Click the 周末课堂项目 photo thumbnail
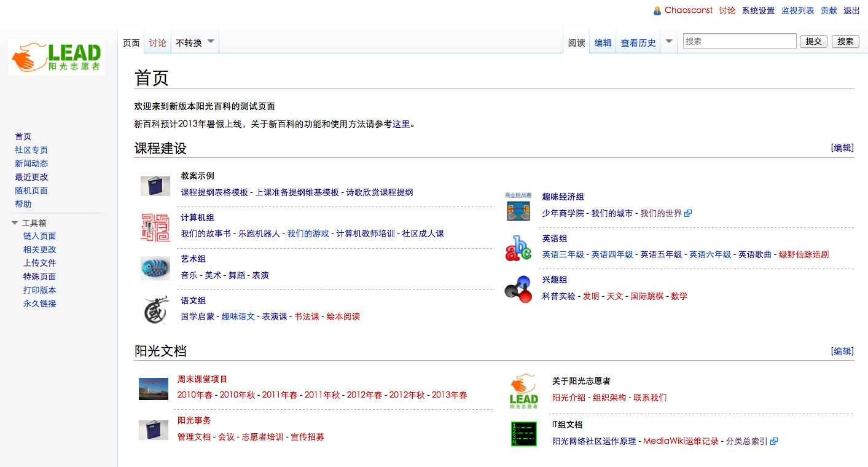 point(154,389)
